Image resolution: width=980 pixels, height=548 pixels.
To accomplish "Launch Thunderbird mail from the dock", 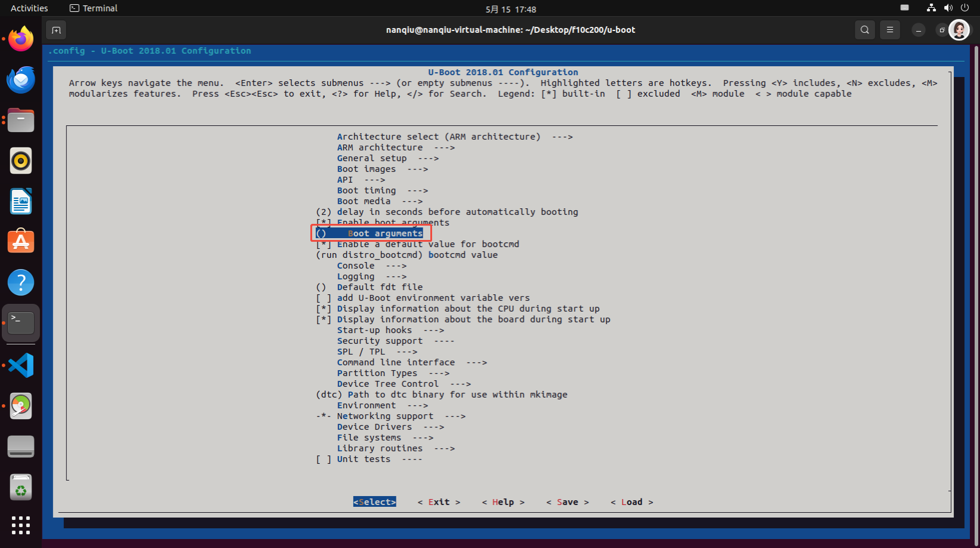I will (x=21, y=79).
